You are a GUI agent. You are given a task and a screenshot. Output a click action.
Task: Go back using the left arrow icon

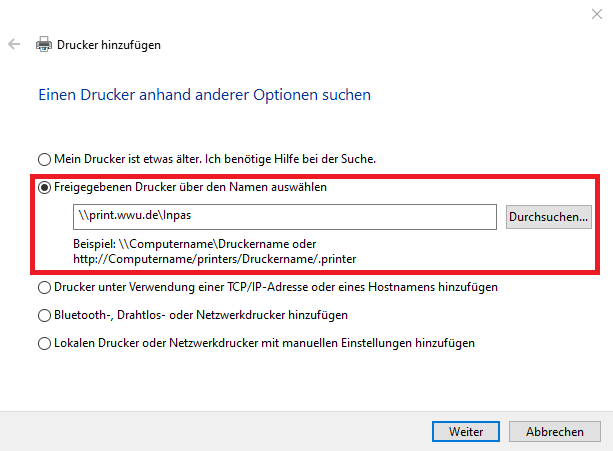point(14,44)
